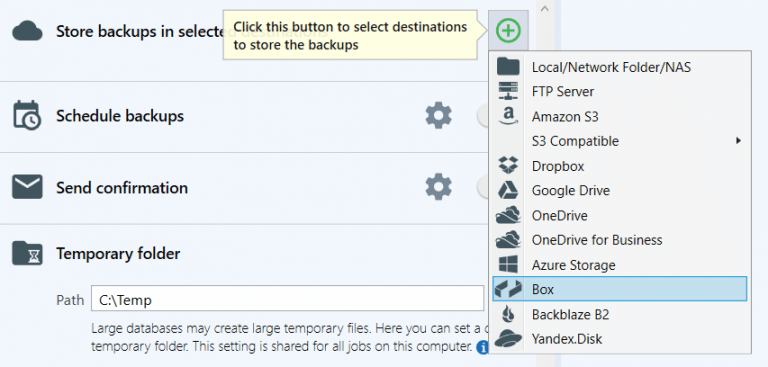Open Schedule backups gear settings
This screenshot has height=367, width=768.
(x=438, y=116)
